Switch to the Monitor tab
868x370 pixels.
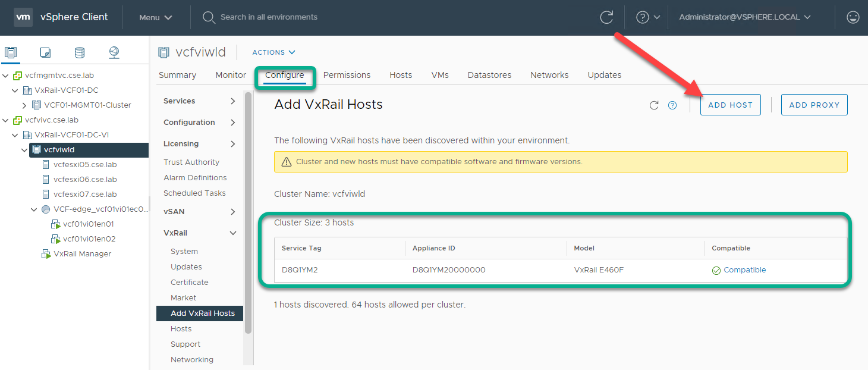click(231, 75)
